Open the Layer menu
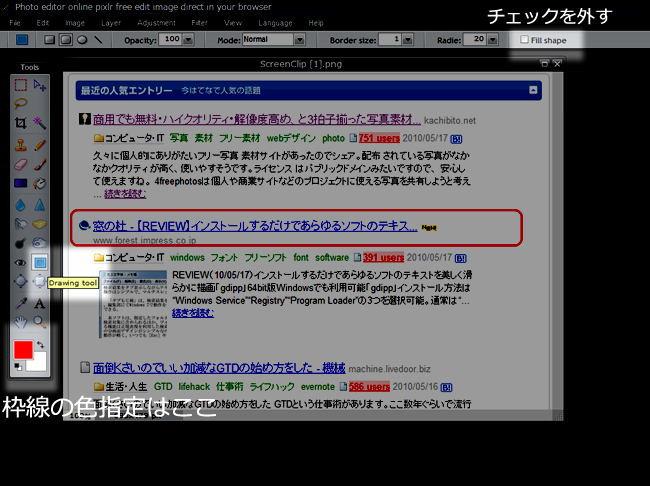 pos(111,23)
